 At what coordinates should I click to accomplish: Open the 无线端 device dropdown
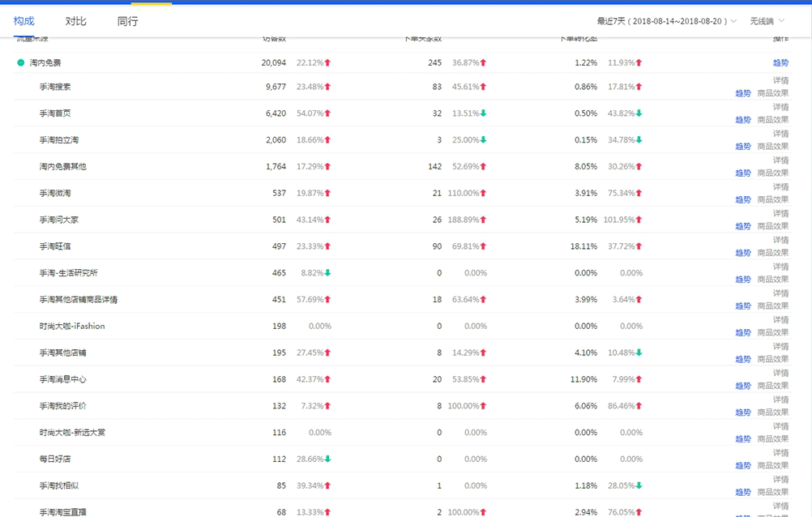(767, 21)
